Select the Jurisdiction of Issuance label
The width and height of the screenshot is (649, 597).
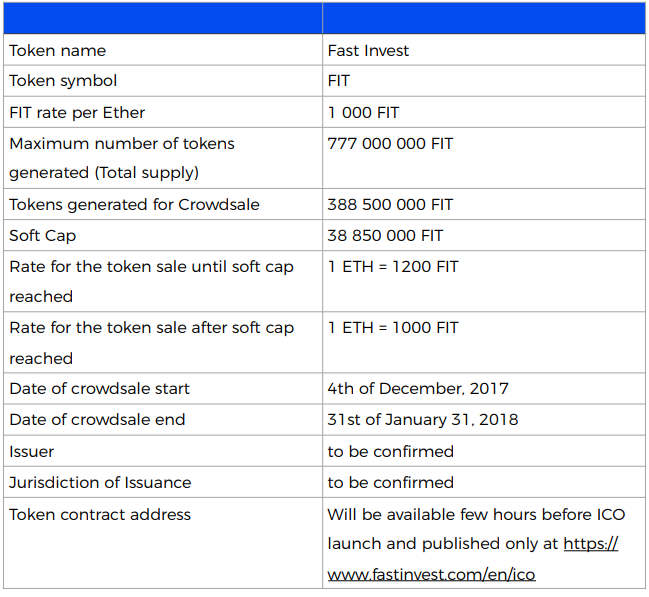click(100, 482)
